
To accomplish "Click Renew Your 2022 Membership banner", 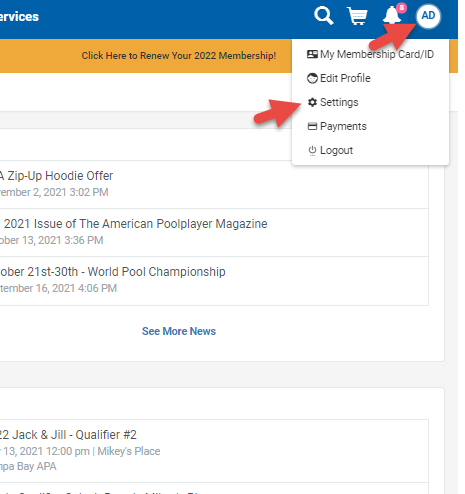I will click(179, 56).
